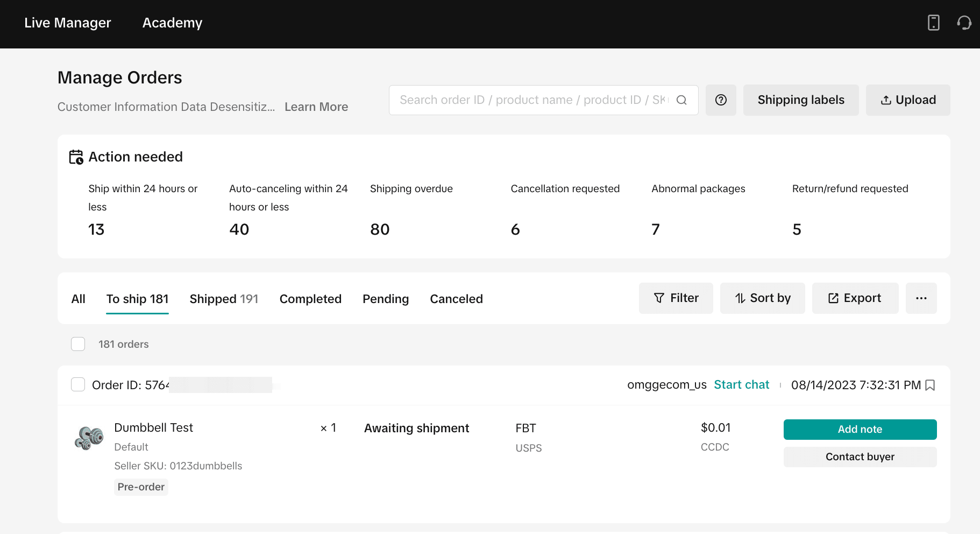This screenshot has width=980, height=534.
Task: Click the Action needed calendar icon
Action: coord(76,157)
